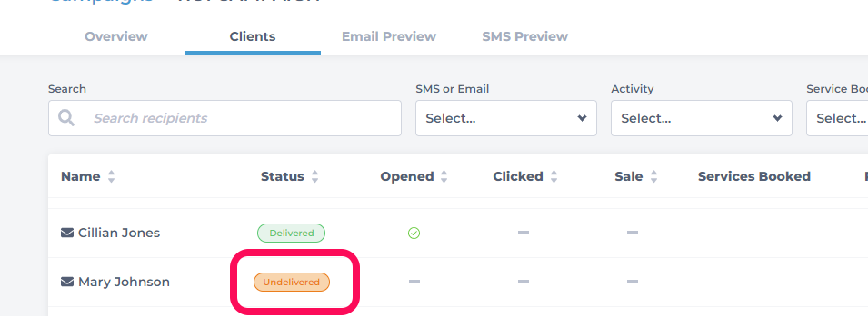Open the SMS Preview tab
This screenshot has height=328, width=868.
click(x=524, y=36)
